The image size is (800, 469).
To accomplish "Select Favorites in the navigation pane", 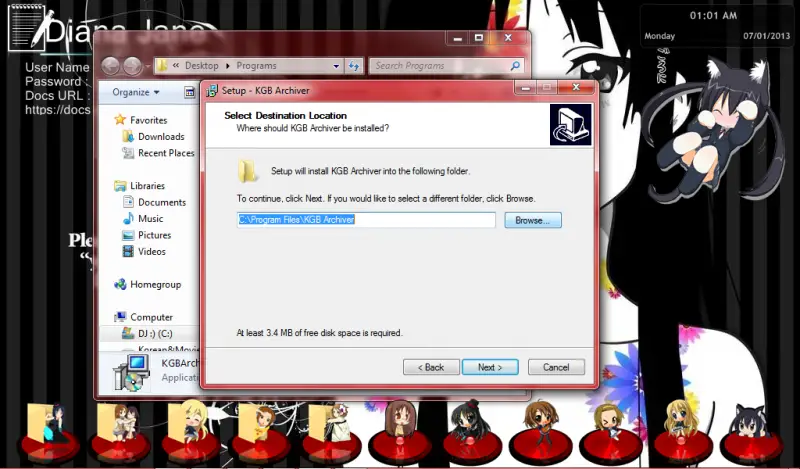I will point(148,120).
